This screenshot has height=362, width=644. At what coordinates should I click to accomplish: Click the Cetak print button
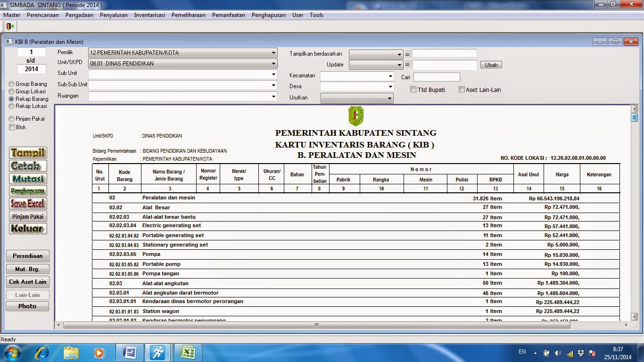click(28, 166)
